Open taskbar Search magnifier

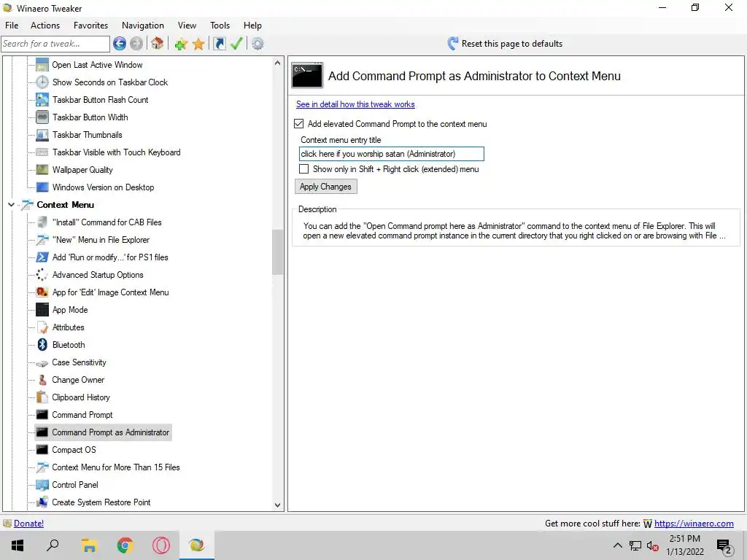[53, 545]
